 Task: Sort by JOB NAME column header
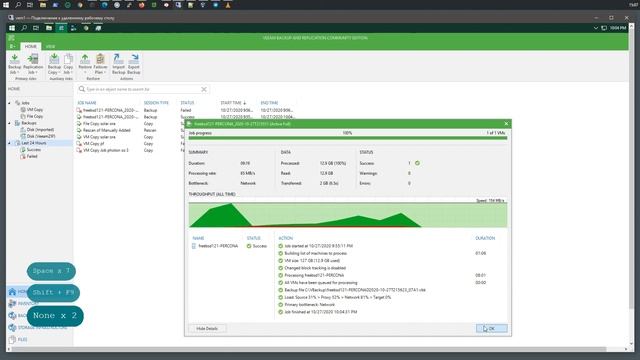pos(87,103)
